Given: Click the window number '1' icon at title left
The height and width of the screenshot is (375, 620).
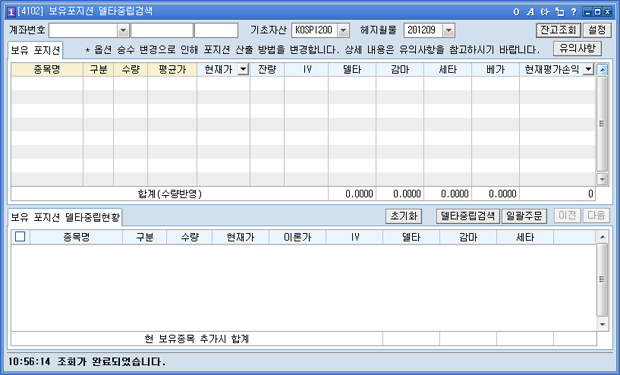Looking at the screenshot, I should tap(11, 12).
